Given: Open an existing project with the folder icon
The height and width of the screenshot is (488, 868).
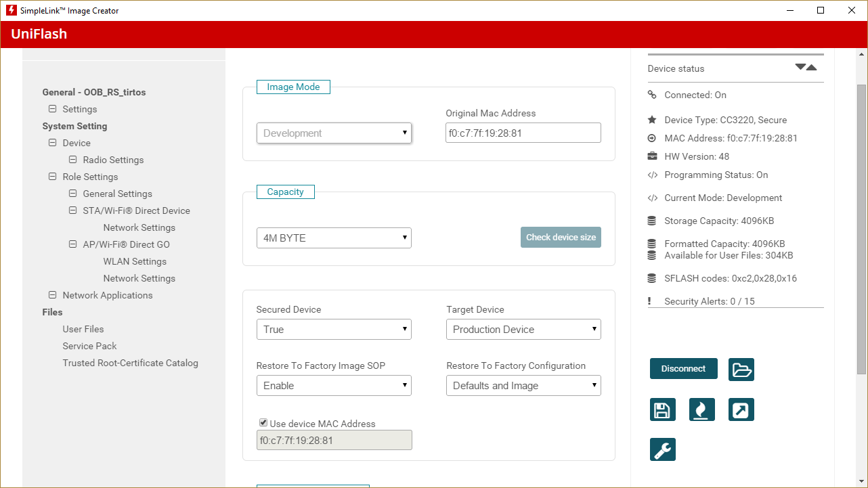Looking at the screenshot, I should point(741,370).
